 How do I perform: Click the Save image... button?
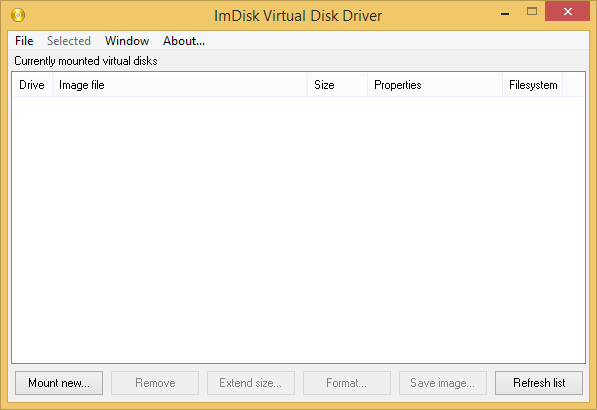pyautogui.click(x=443, y=383)
